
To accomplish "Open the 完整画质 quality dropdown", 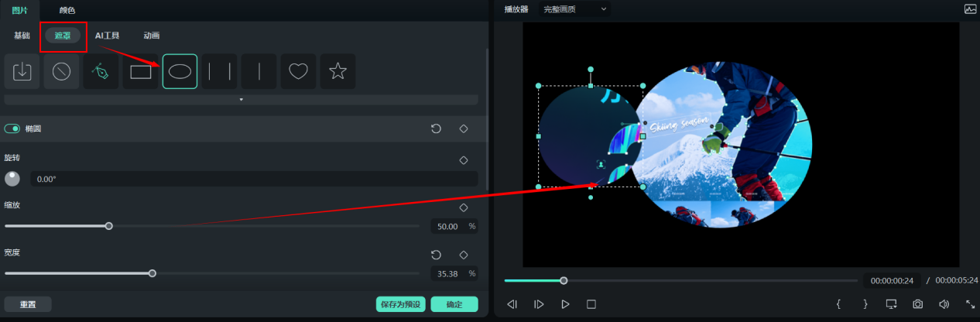I will 576,9.
